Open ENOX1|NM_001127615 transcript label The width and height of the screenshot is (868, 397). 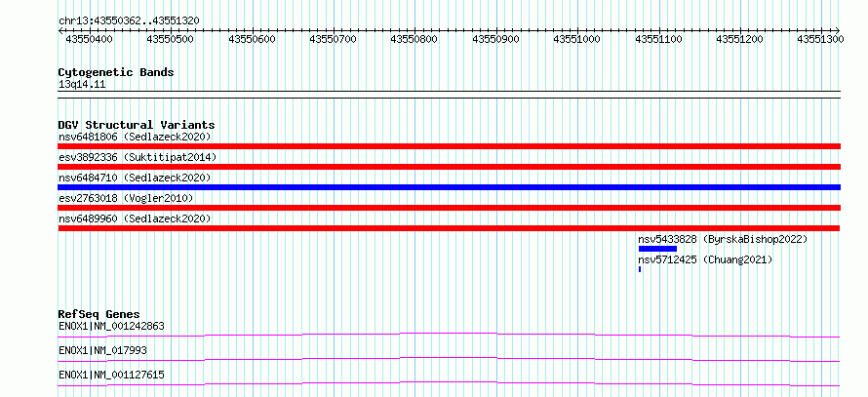pos(111,376)
